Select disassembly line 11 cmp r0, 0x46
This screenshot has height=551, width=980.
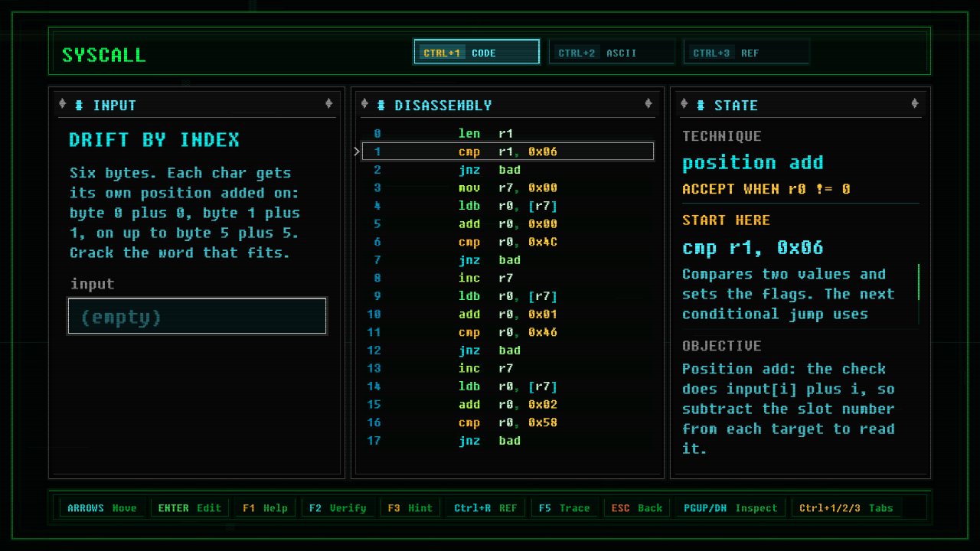(x=508, y=332)
